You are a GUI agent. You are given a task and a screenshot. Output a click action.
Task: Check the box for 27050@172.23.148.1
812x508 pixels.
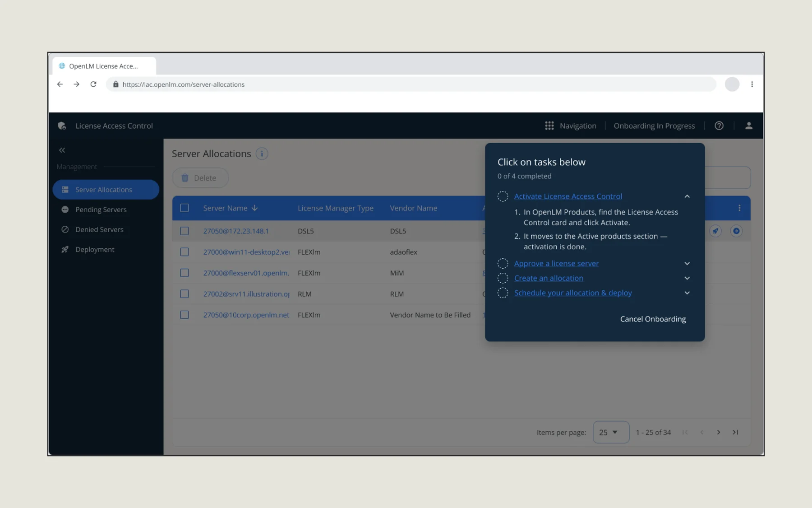pos(185,231)
